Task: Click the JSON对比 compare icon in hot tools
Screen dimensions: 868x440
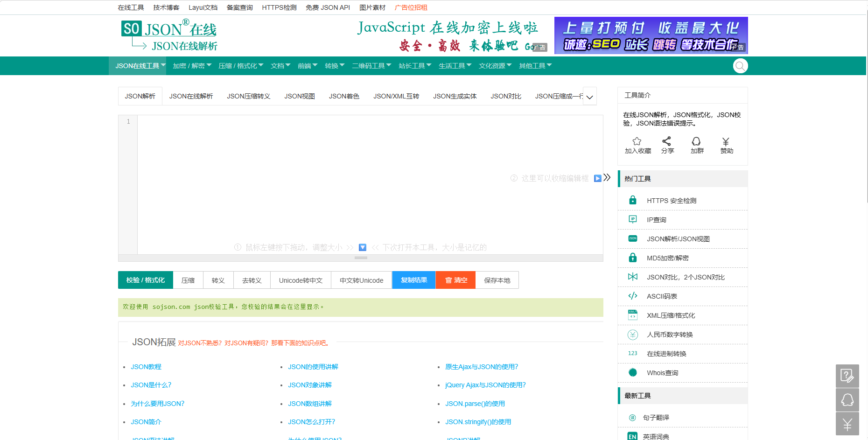Action: coord(632,277)
